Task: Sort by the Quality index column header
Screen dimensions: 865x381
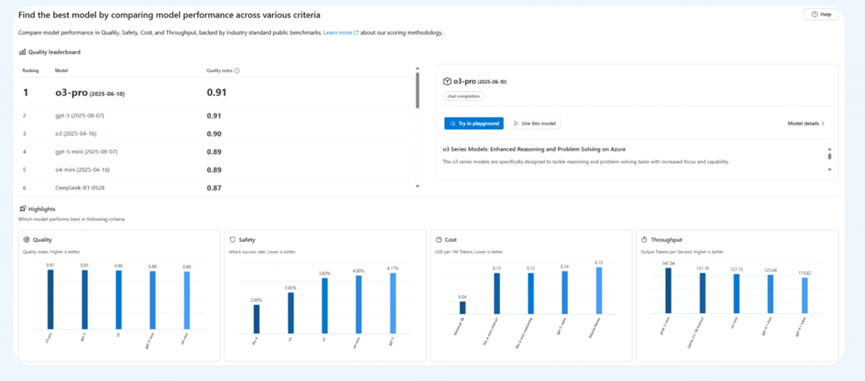Action: pos(220,71)
